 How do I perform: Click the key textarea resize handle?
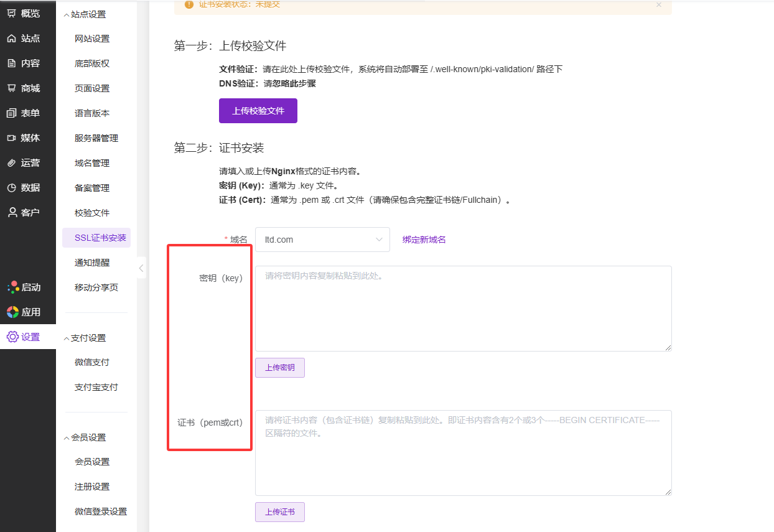click(668, 348)
